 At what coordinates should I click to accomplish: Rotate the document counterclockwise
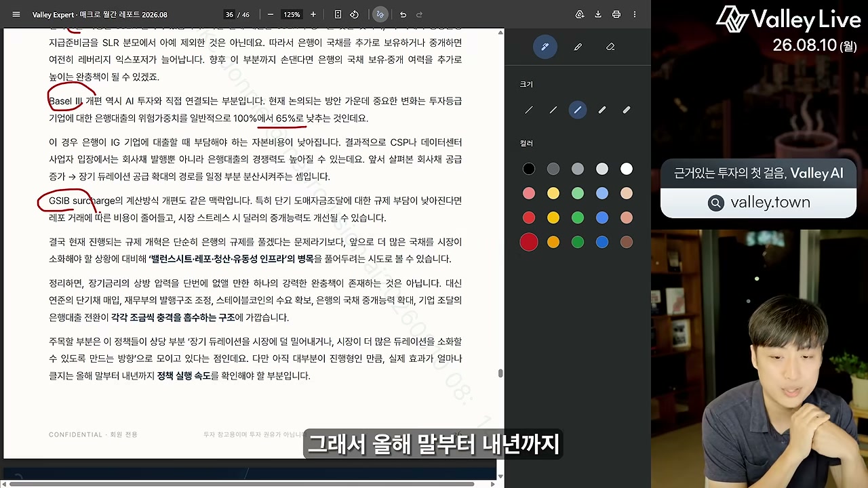[354, 14]
